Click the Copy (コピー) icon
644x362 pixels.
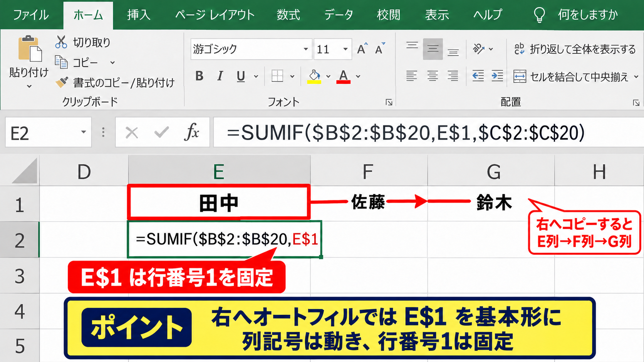click(x=61, y=62)
